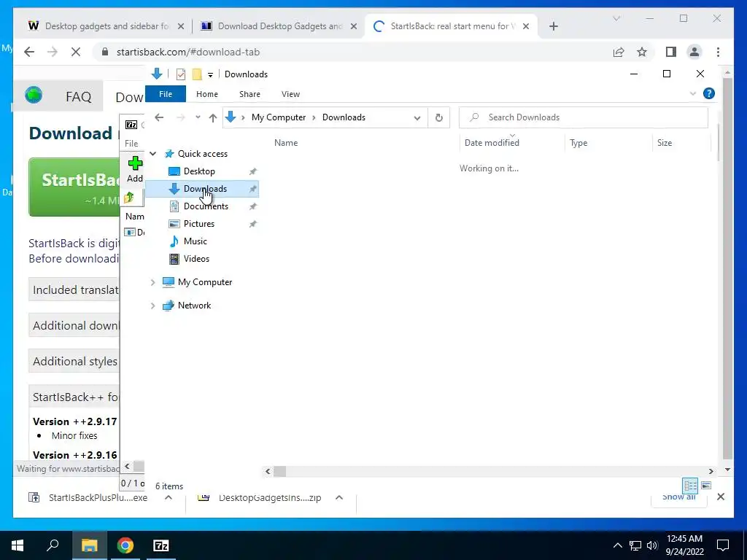Click 7-Zip icon in taskbar

pos(161,545)
